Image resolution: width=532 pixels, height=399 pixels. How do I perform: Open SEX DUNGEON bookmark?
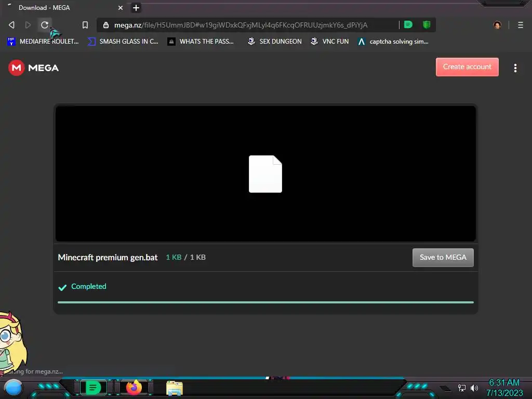pos(274,42)
